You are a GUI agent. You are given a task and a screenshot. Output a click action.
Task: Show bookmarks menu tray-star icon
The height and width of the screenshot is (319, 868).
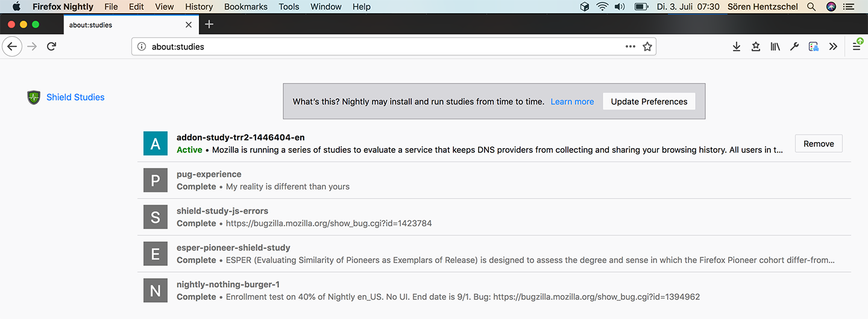tap(756, 46)
